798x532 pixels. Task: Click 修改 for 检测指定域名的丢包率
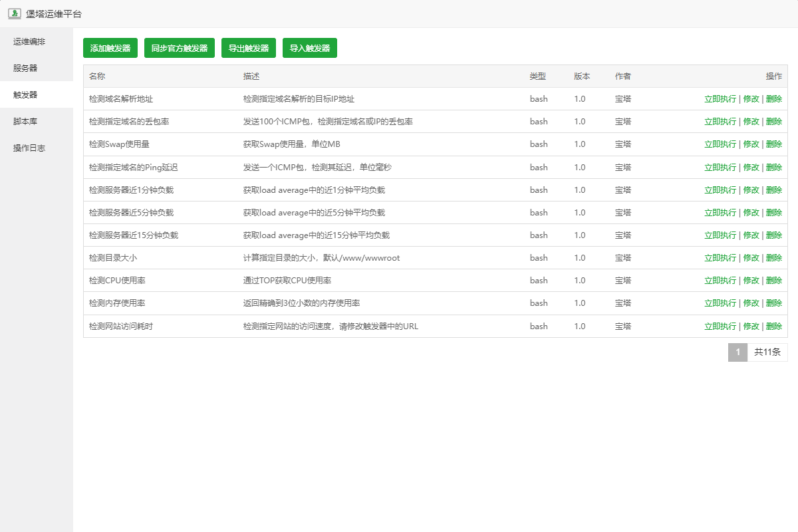751,122
